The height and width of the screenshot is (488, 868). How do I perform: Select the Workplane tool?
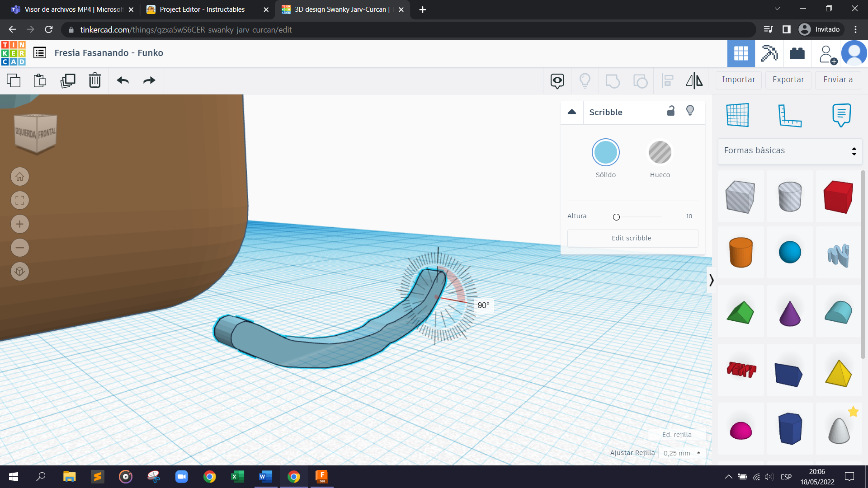[737, 115]
